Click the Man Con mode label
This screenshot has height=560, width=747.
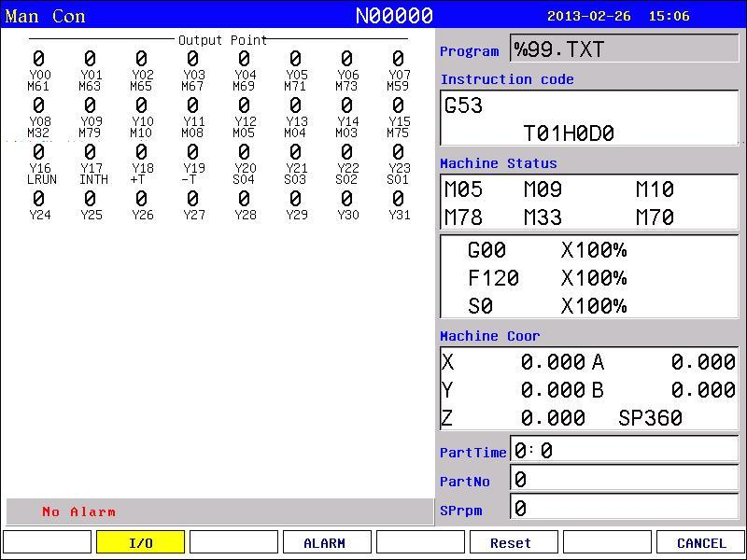coord(45,16)
